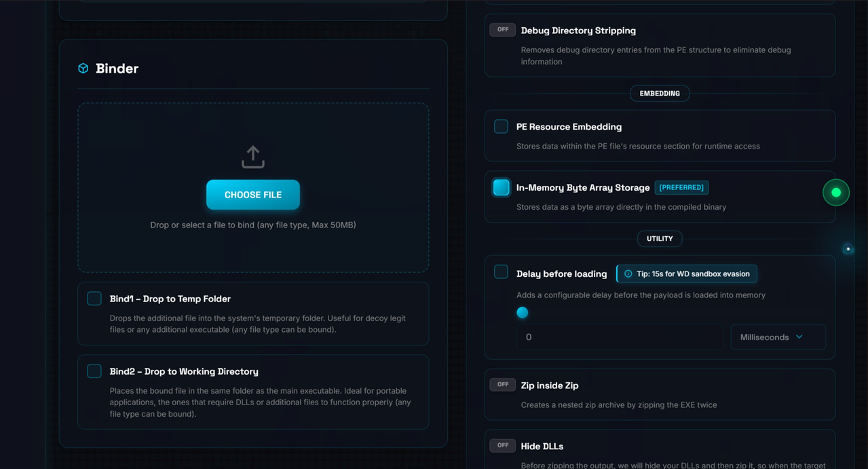Focus the delay value input field
The image size is (868, 469).
pyautogui.click(x=620, y=337)
